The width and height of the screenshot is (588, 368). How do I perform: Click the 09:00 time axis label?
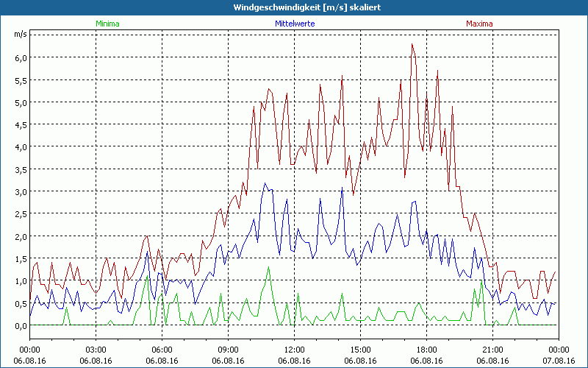tap(229, 350)
